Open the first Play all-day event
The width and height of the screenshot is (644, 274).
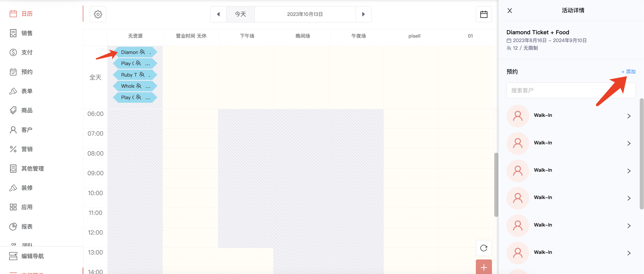coord(135,63)
